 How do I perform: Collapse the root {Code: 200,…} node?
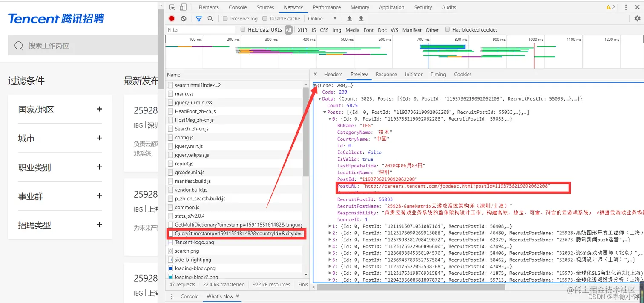click(315, 86)
